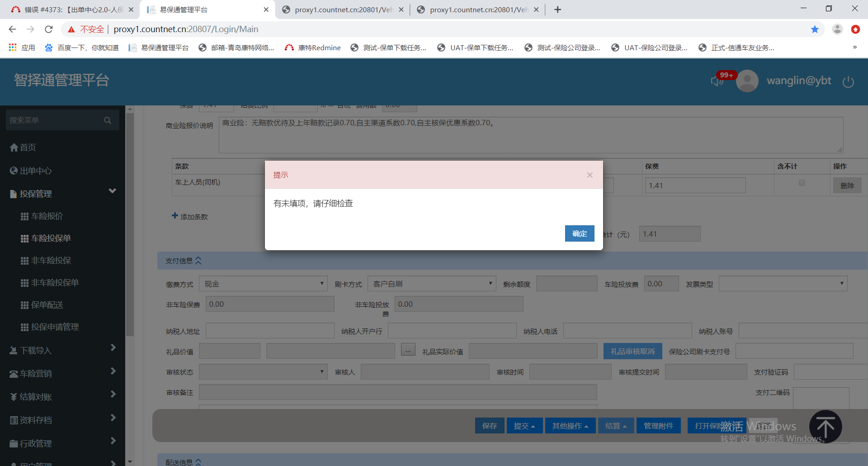868x466 pixels.
Task: Open the 邮箱-青岛康特网络 bookmark
Action: pyautogui.click(x=236, y=48)
